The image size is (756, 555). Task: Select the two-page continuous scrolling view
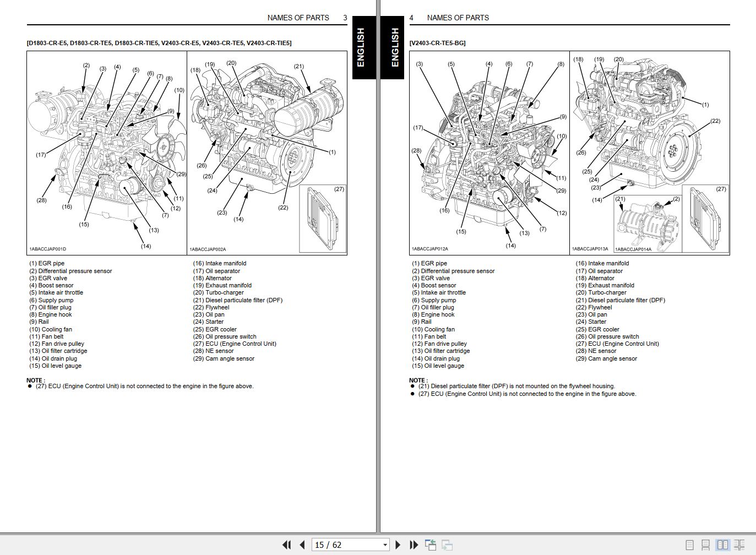(738, 544)
